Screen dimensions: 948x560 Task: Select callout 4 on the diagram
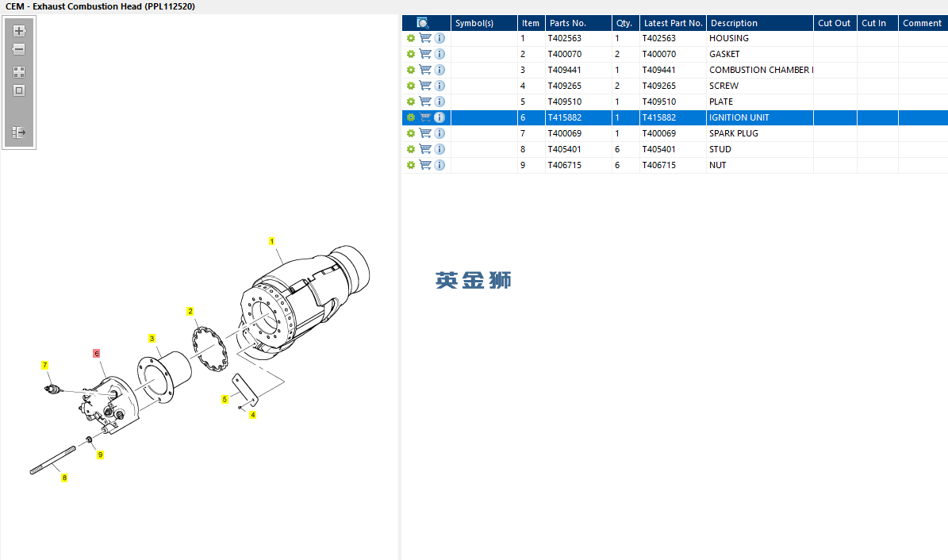click(x=253, y=415)
